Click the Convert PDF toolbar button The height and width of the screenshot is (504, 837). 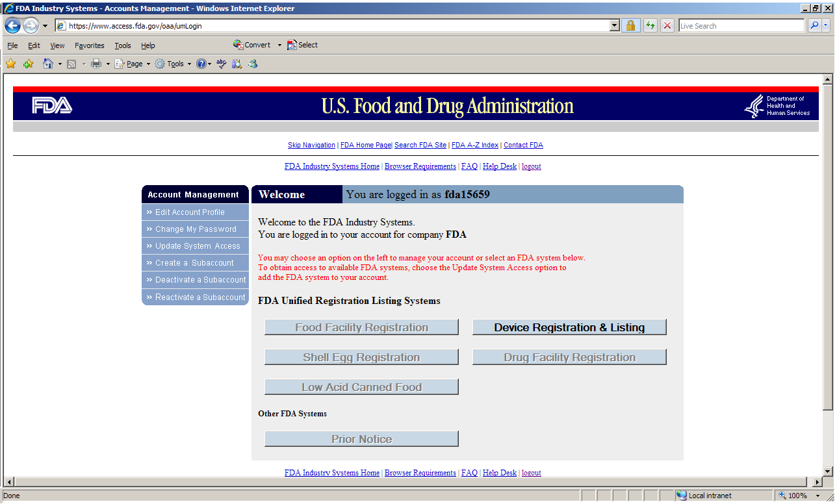(252, 45)
